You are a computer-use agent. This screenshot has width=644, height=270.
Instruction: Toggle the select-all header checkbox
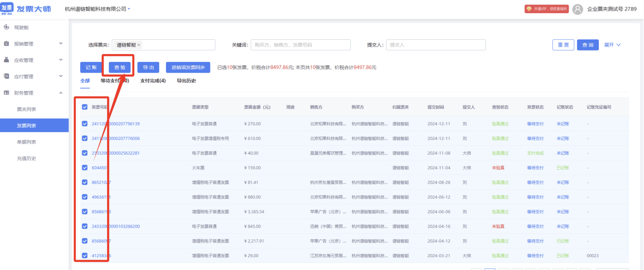tap(85, 107)
